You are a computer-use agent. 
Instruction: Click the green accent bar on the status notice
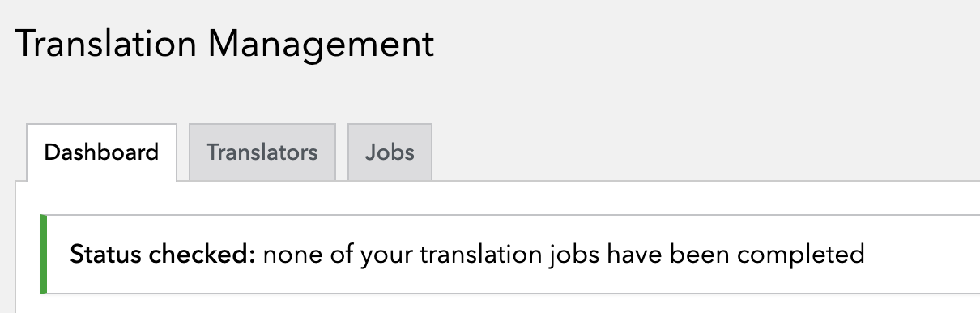tap(44, 255)
